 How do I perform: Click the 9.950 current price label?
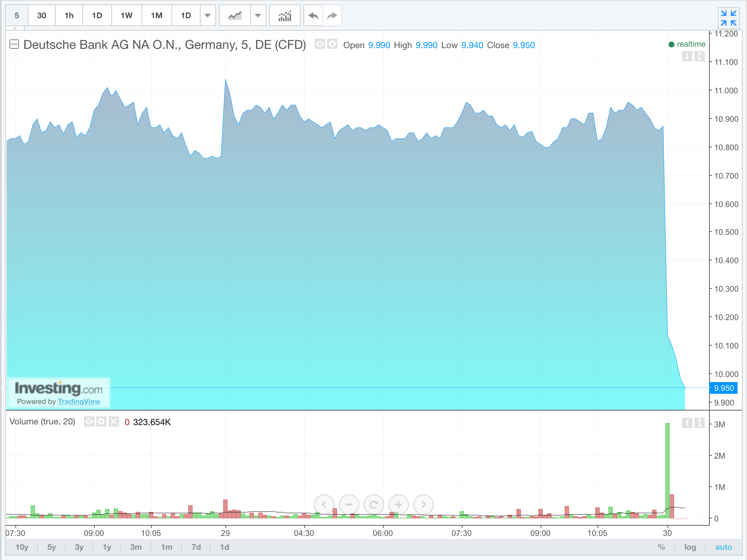tap(724, 388)
